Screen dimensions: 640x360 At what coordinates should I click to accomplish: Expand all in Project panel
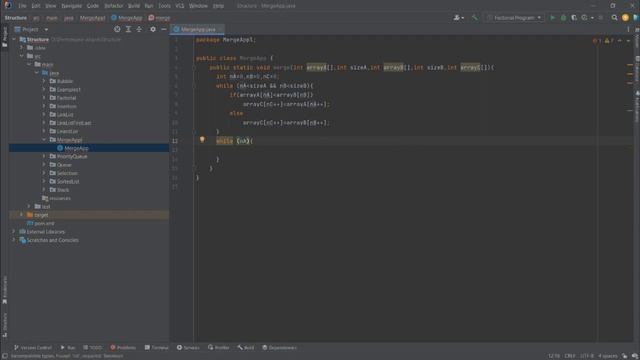(x=128, y=29)
